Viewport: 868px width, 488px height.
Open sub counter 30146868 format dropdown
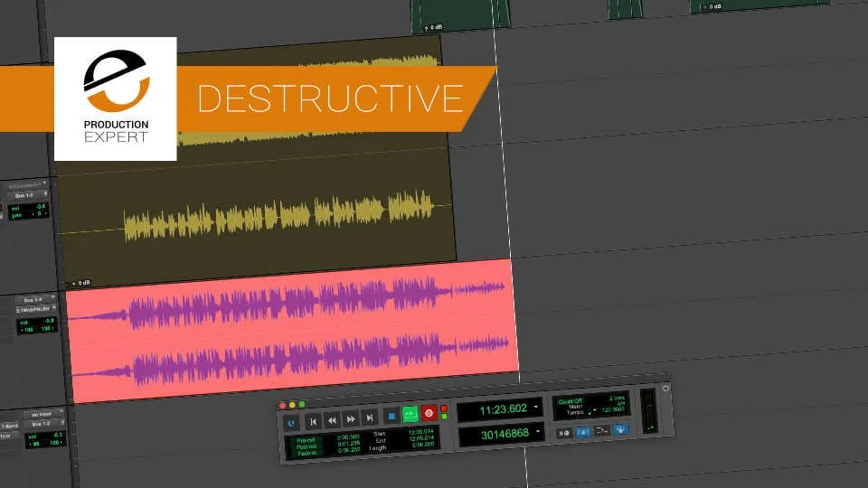tap(538, 431)
